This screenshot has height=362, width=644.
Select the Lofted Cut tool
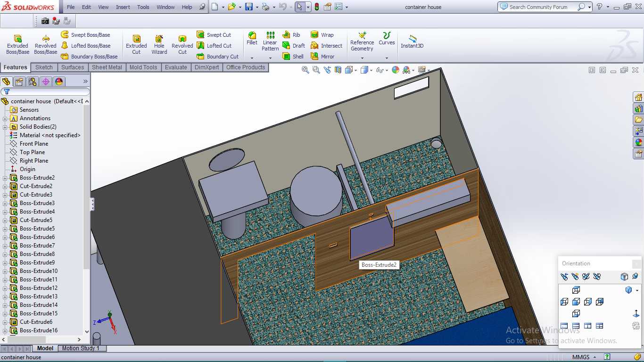coord(215,46)
